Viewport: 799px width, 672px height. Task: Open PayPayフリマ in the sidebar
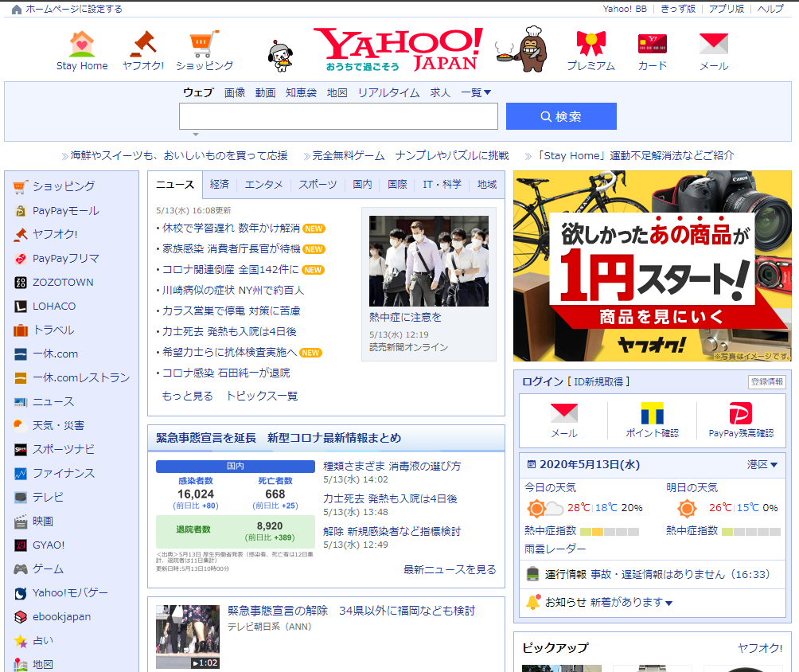coord(66,259)
